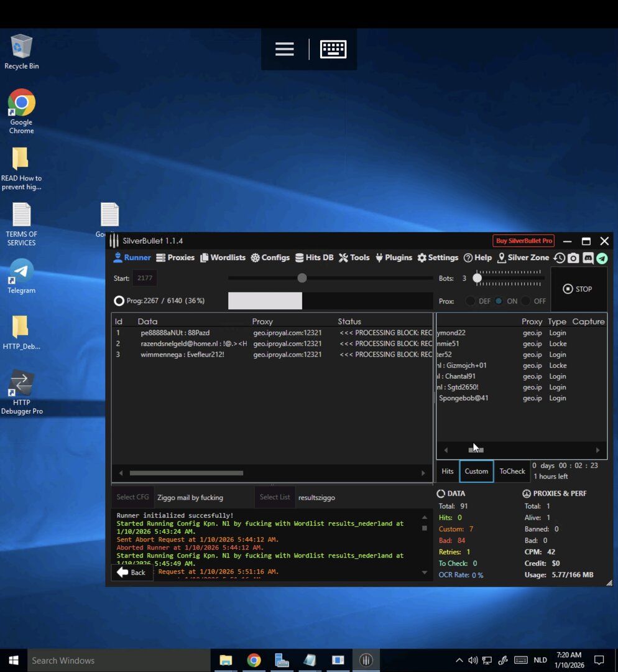Viewport: 618px width, 672px height.
Task: Open the hamburger menu at screen top
Action: pyautogui.click(x=284, y=49)
